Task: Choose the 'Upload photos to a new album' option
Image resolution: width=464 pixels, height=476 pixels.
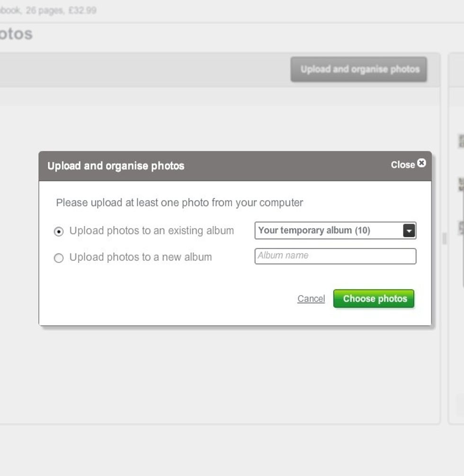Action: click(x=58, y=257)
